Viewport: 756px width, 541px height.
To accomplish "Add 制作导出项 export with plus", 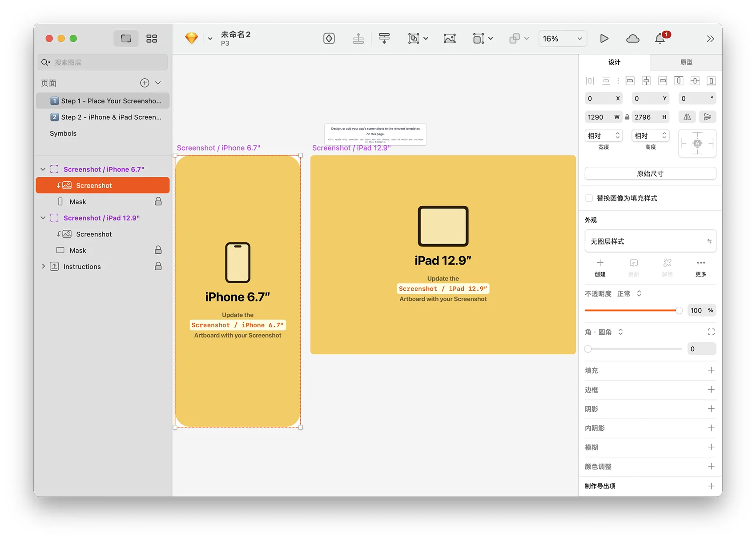I will click(x=711, y=486).
